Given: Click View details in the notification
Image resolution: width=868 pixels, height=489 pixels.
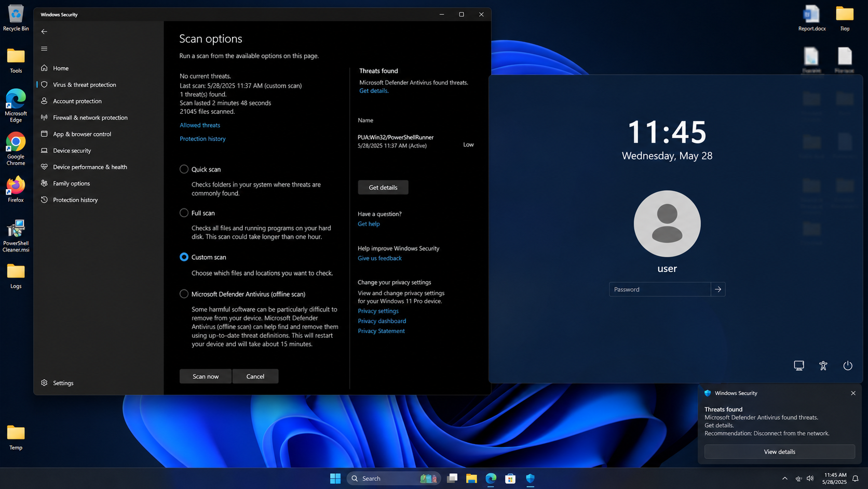Looking at the screenshot, I should [779, 452].
